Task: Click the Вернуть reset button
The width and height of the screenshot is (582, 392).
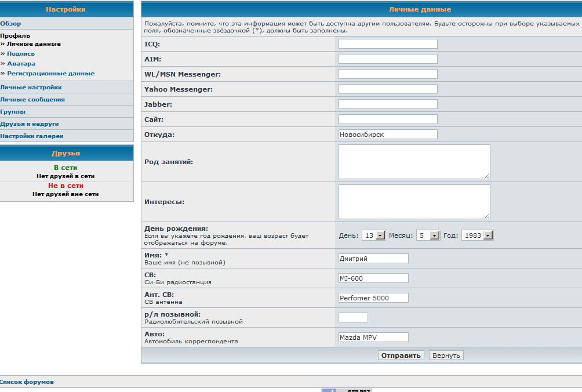Action: click(446, 355)
